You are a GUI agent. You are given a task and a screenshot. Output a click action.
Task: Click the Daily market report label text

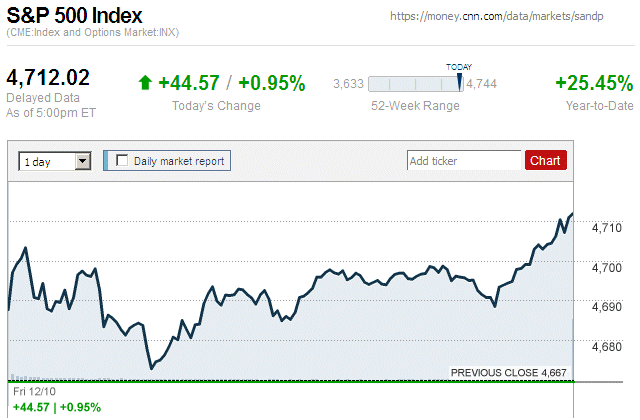pyautogui.click(x=180, y=160)
